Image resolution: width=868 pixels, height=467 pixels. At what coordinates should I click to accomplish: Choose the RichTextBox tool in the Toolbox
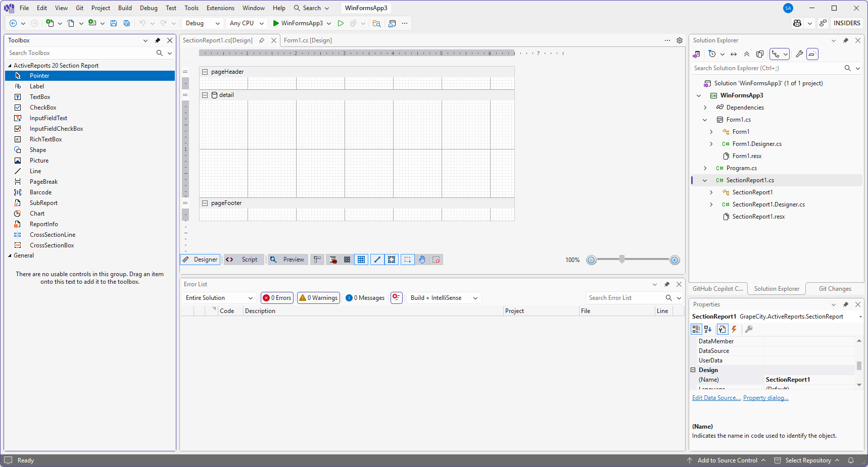[x=45, y=139]
